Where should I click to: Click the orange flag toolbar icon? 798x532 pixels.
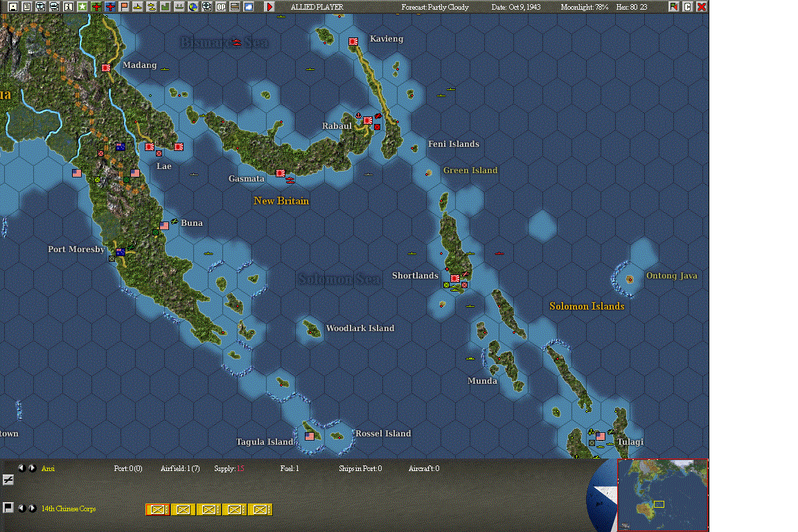point(124,7)
